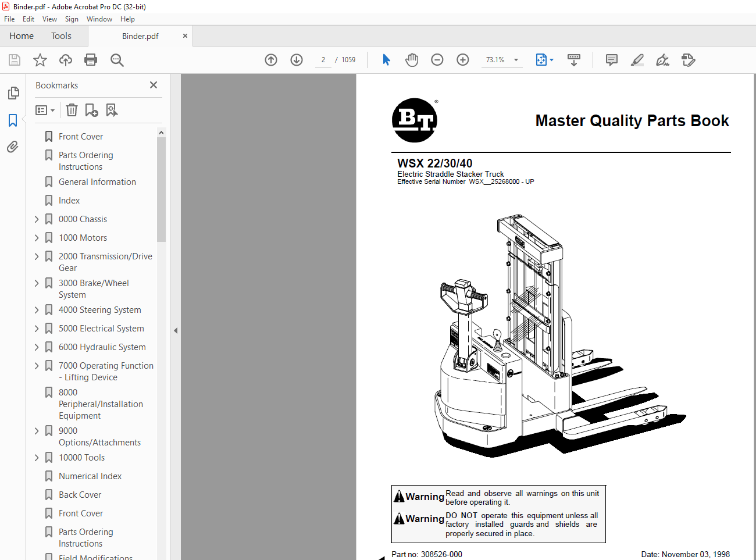Close the Binder.pdf tab

[185, 36]
